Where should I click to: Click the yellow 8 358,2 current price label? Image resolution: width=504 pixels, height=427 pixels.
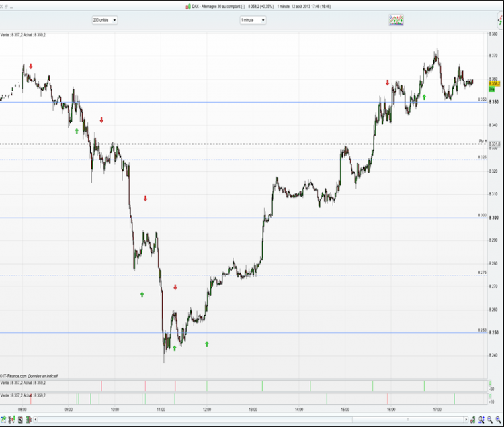click(x=495, y=83)
